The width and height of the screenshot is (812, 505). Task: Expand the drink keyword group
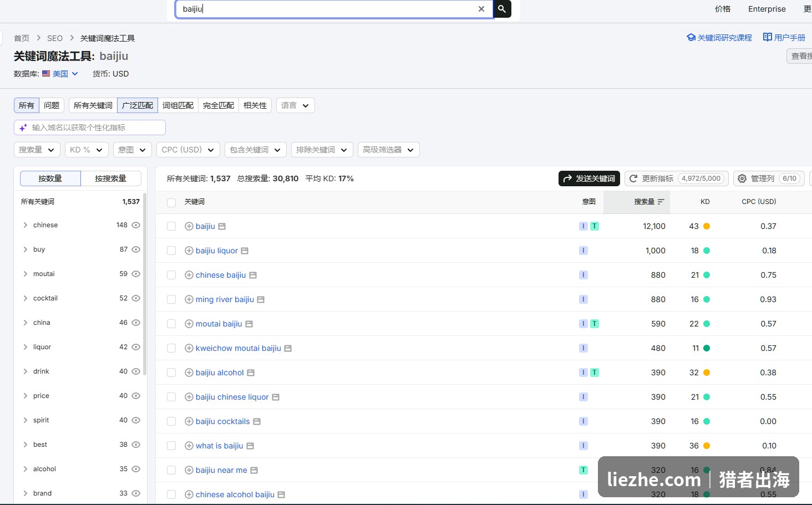[26, 371]
